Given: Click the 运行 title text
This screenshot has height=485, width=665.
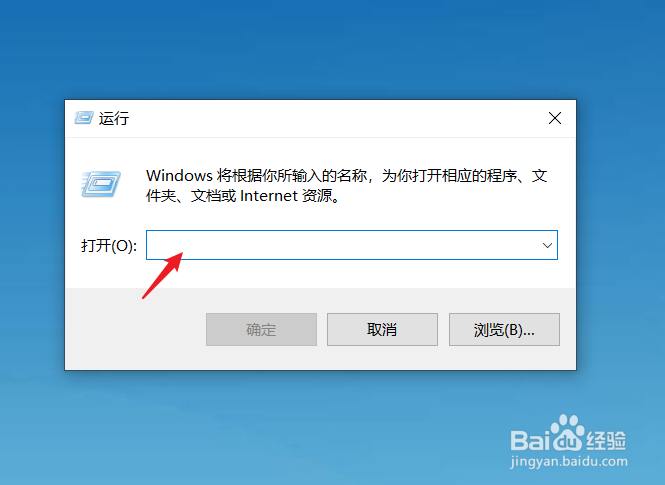Looking at the screenshot, I should point(114,118).
